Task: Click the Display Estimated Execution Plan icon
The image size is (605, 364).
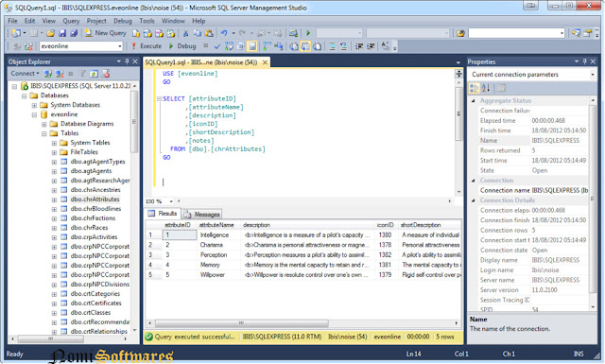Action: (x=229, y=46)
